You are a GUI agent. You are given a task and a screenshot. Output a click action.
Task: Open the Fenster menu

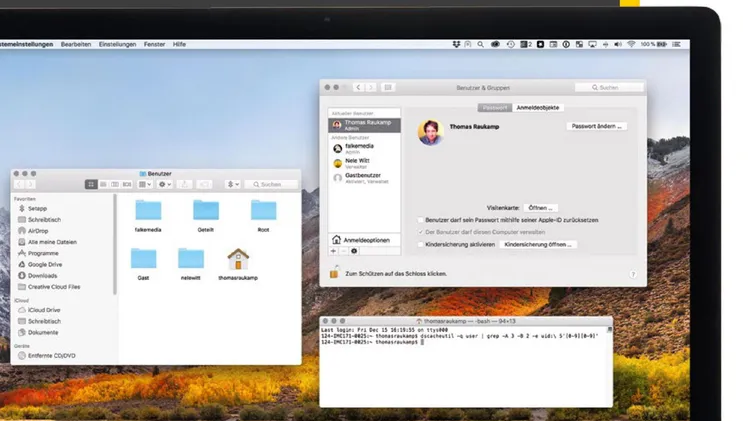[154, 44]
